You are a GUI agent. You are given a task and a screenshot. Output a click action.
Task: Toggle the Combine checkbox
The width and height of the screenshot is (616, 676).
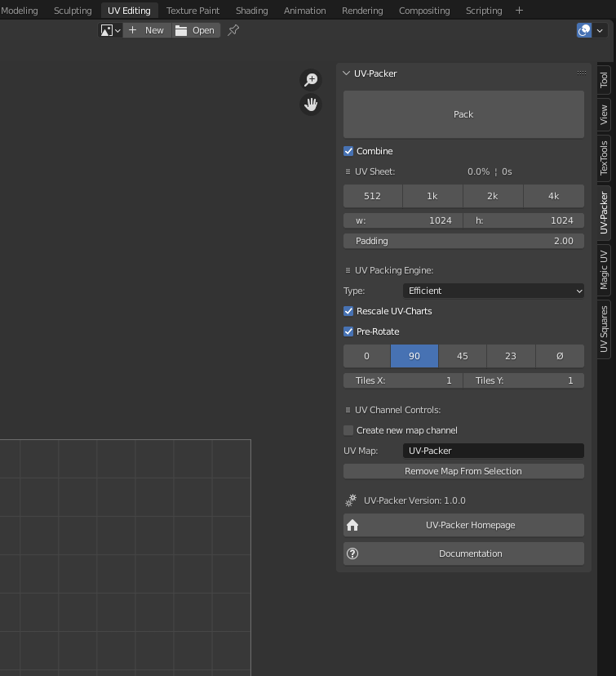(348, 151)
